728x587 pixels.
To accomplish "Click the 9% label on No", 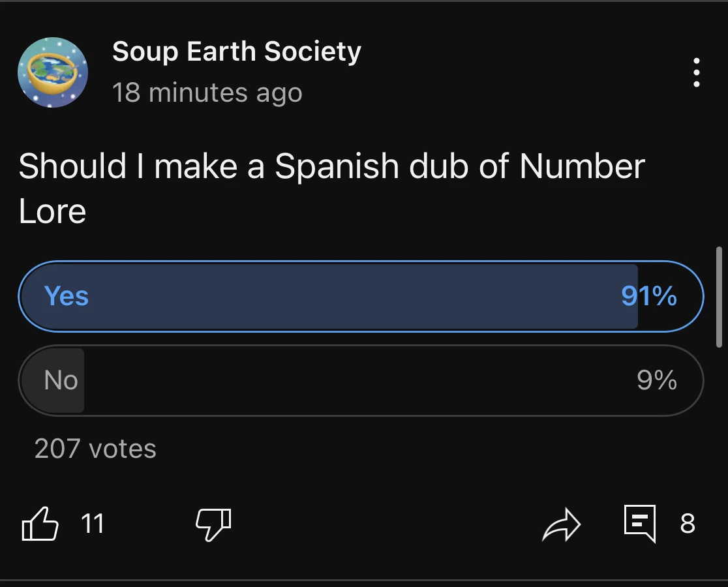I will click(656, 380).
